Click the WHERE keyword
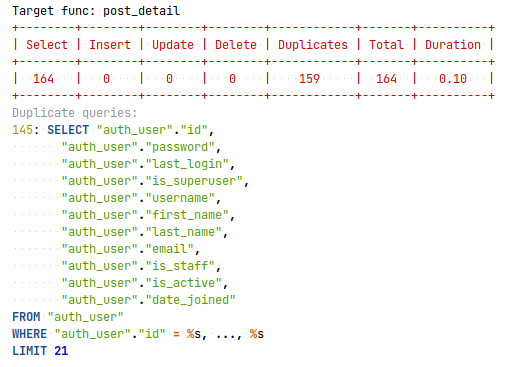The width and height of the screenshot is (506, 367). pyautogui.click(x=29, y=334)
